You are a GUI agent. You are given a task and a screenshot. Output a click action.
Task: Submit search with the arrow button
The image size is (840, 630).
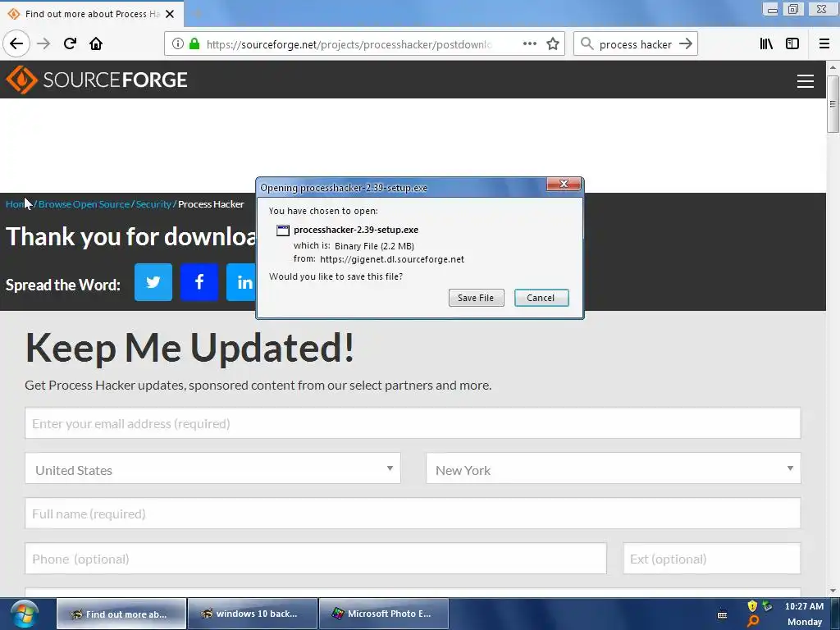point(686,44)
